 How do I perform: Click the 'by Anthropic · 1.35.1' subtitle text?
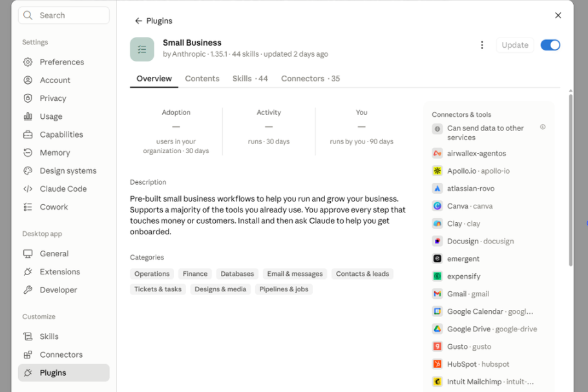(x=195, y=54)
